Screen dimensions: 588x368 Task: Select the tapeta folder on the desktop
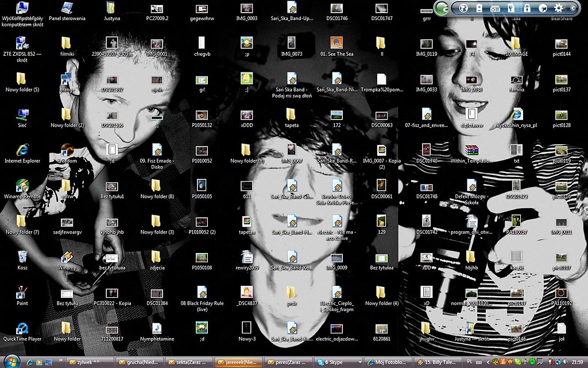point(291,117)
